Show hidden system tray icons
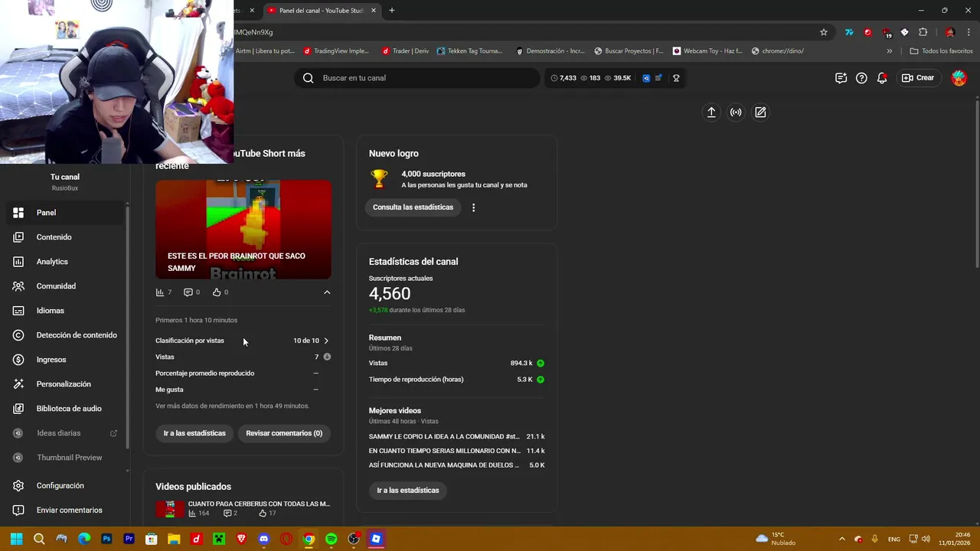 [842, 539]
